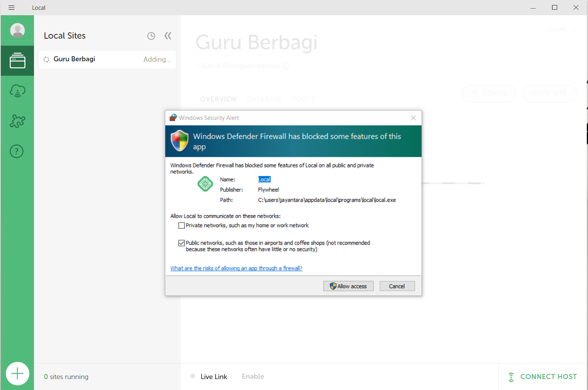Open the hamburger menu in Local
This screenshot has width=588, height=390.
pyautogui.click(x=11, y=7)
